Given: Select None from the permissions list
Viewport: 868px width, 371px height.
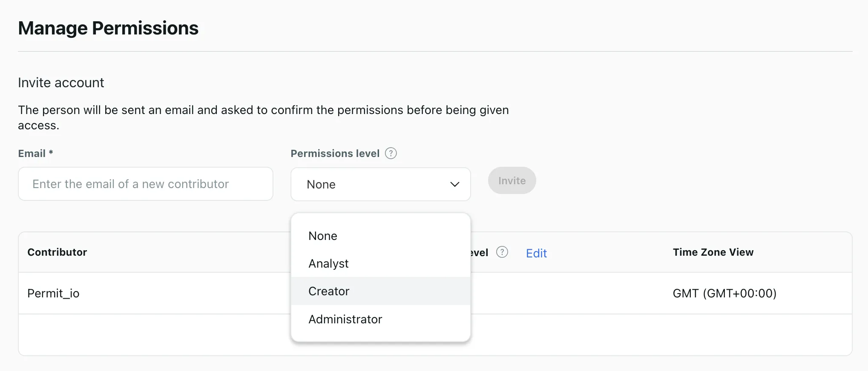Looking at the screenshot, I should [x=323, y=236].
